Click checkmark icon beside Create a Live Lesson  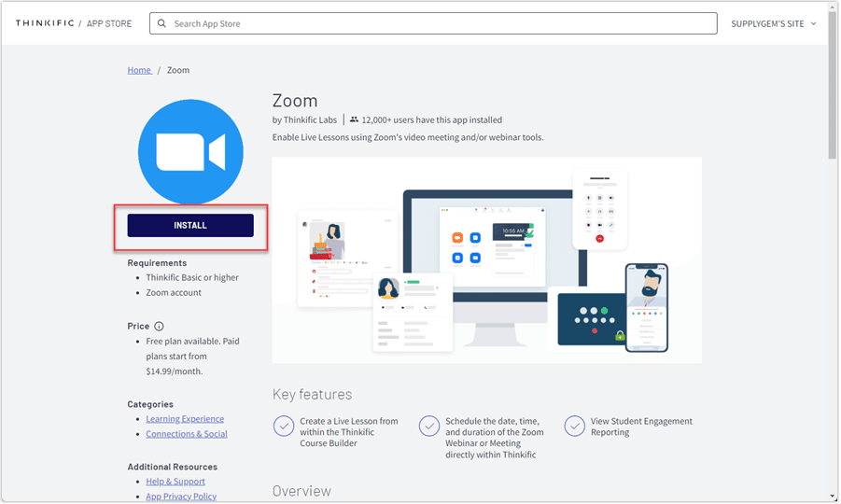point(284,427)
